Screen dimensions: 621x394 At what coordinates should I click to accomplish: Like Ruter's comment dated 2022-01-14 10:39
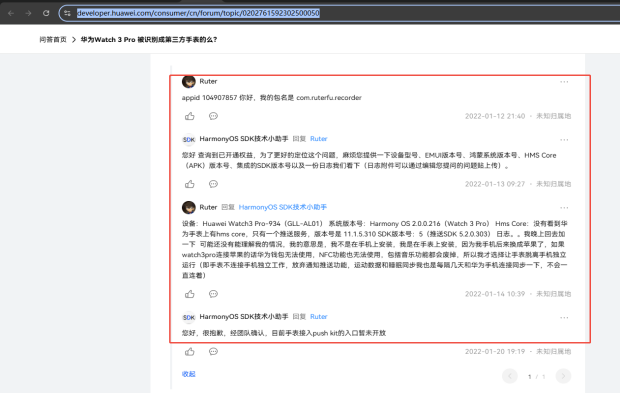(x=190, y=294)
